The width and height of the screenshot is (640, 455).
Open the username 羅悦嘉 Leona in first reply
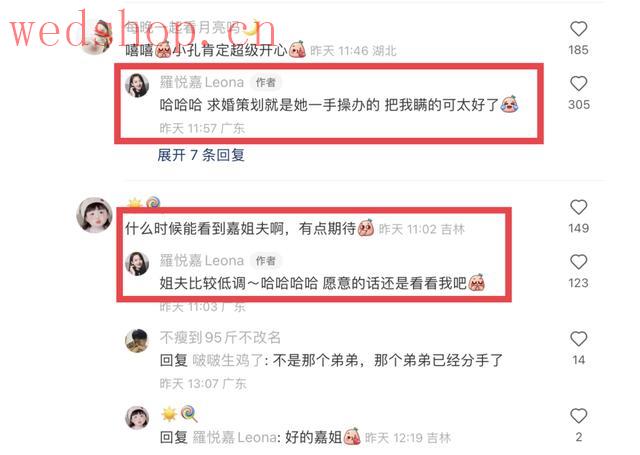(x=202, y=82)
